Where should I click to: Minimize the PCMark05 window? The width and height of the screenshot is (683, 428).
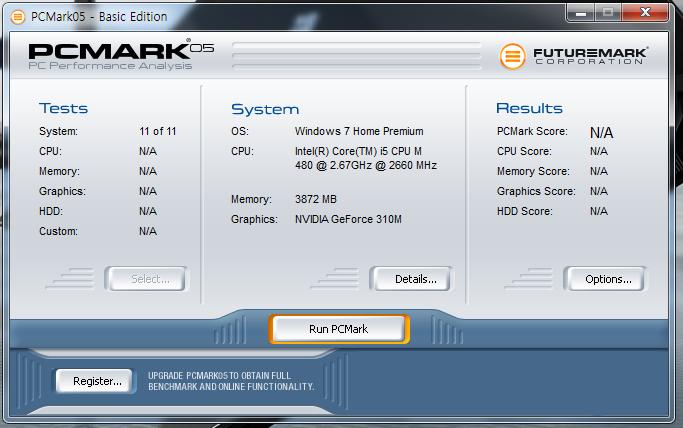(581, 13)
